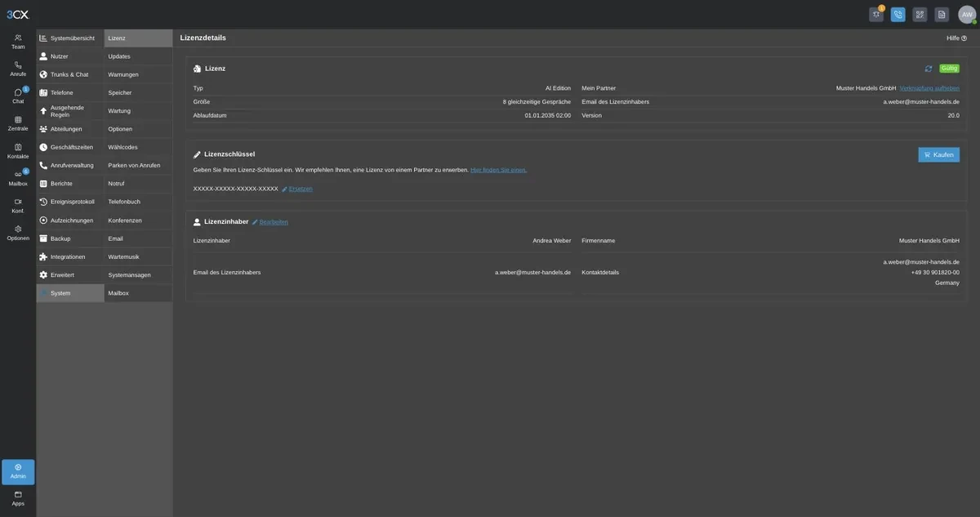Open Ausgehende Regeln in admin menu
Image resolution: width=980 pixels, height=517 pixels.
click(70, 111)
